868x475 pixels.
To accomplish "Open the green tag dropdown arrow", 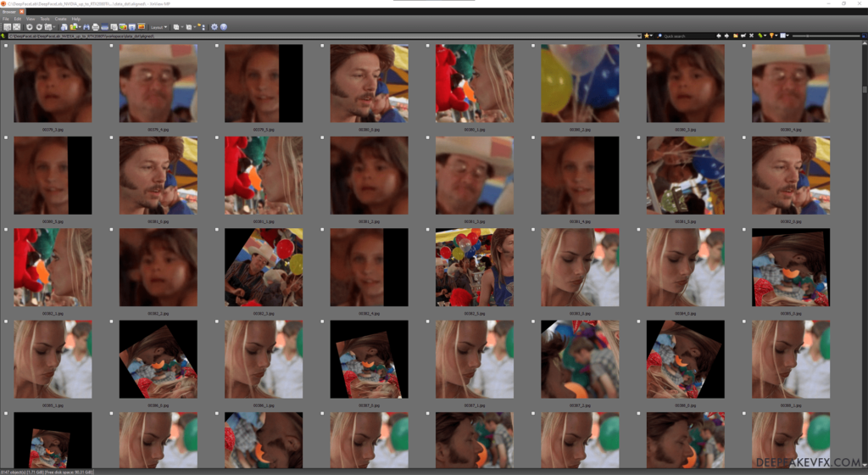I will coord(765,36).
